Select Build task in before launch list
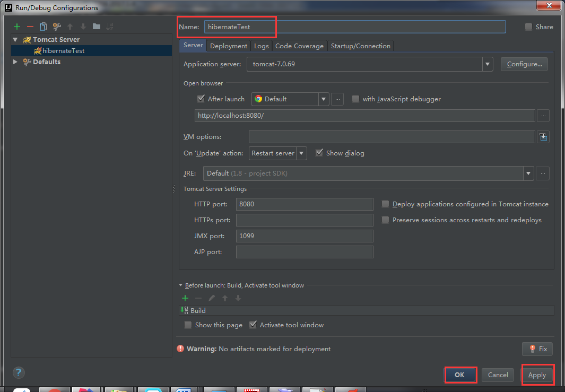565x392 pixels. [x=367, y=310]
